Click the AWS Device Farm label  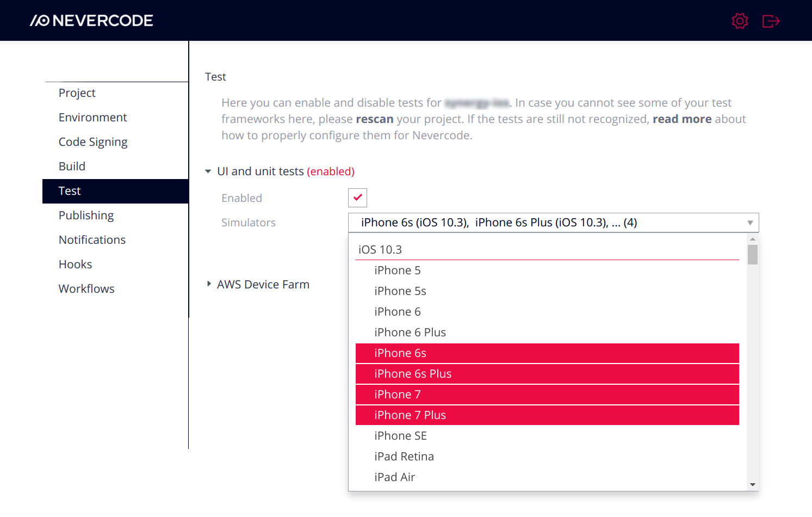click(x=263, y=285)
